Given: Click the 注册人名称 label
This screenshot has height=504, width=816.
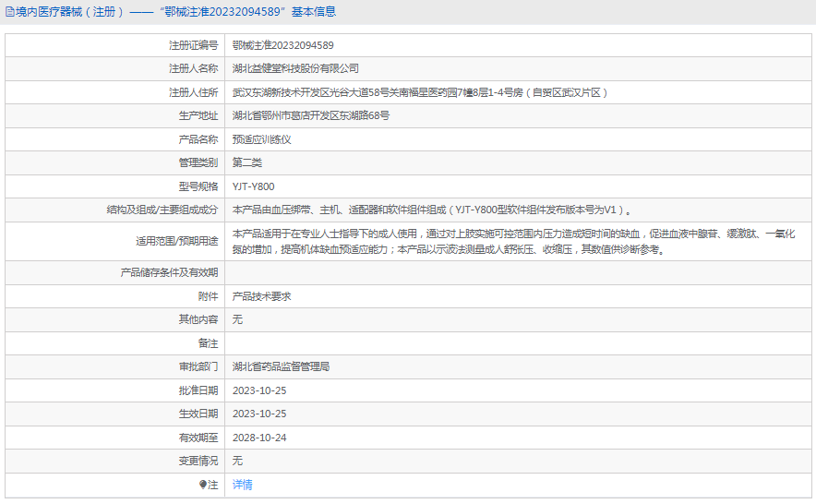Looking at the screenshot, I should (193, 68).
